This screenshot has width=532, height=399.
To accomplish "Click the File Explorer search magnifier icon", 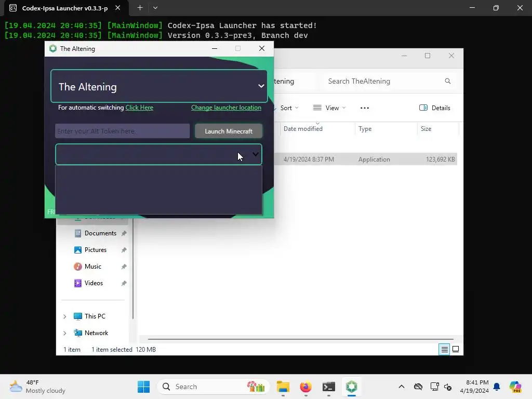I will (x=447, y=81).
